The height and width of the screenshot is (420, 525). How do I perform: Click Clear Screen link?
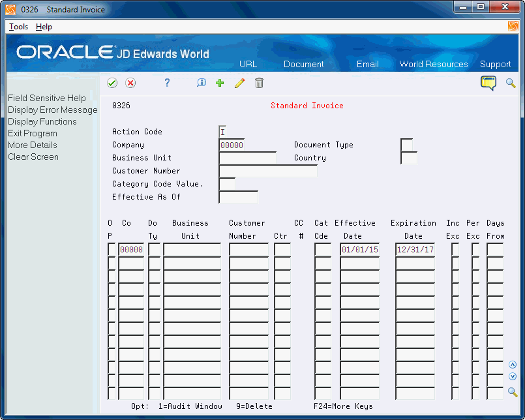pos(33,157)
